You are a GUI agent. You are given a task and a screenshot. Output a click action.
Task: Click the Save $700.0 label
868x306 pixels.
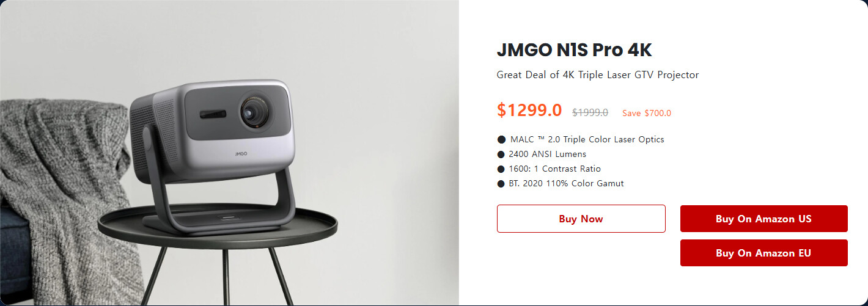(x=647, y=113)
